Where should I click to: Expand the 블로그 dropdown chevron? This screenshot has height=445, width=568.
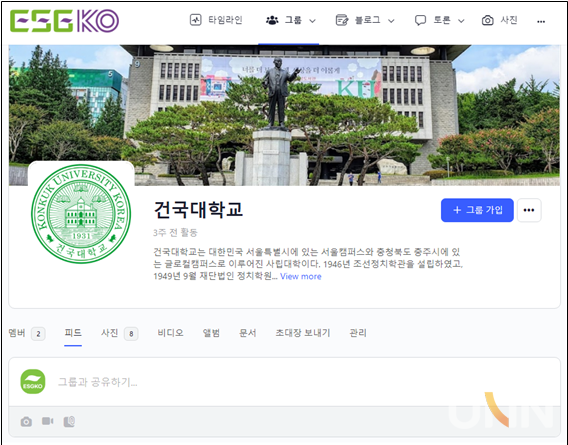click(391, 21)
